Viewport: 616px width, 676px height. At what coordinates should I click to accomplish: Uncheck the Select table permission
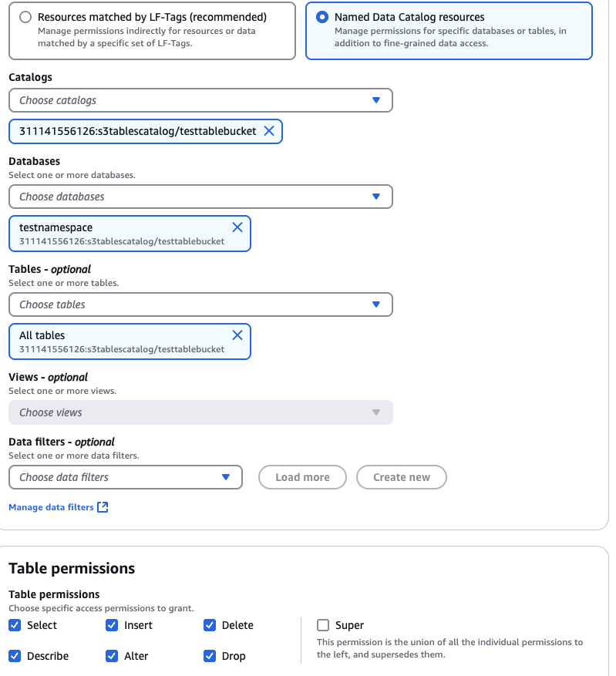(x=15, y=625)
